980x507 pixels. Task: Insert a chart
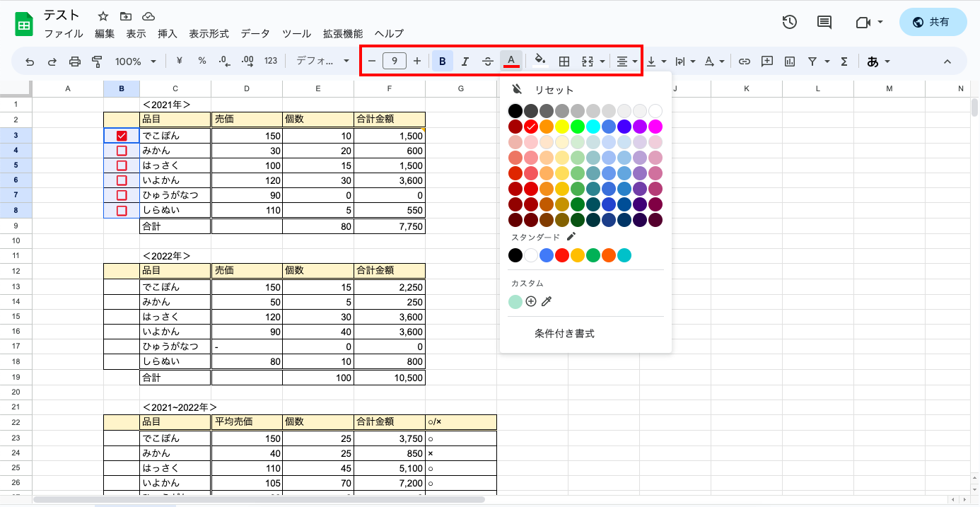[x=790, y=61]
